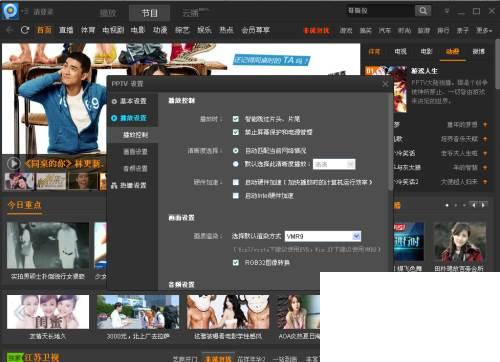Open the 今日重点 first video thumbnail

pyautogui.click(x=48, y=246)
